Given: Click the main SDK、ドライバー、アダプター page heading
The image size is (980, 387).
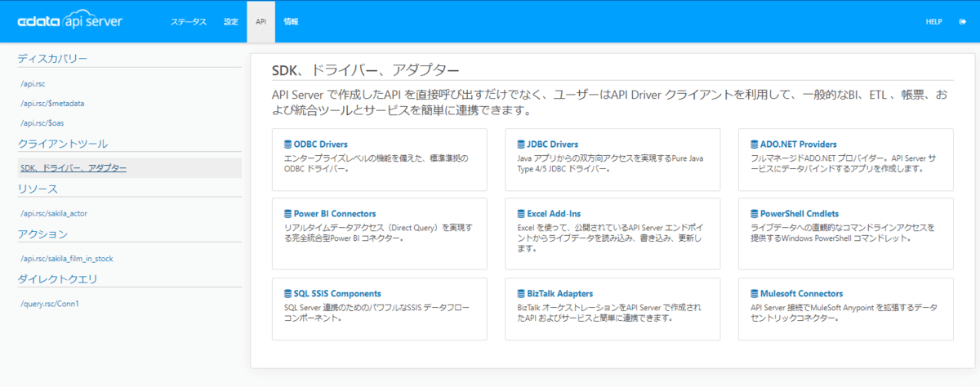Looking at the screenshot, I should click(x=365, y=69).
